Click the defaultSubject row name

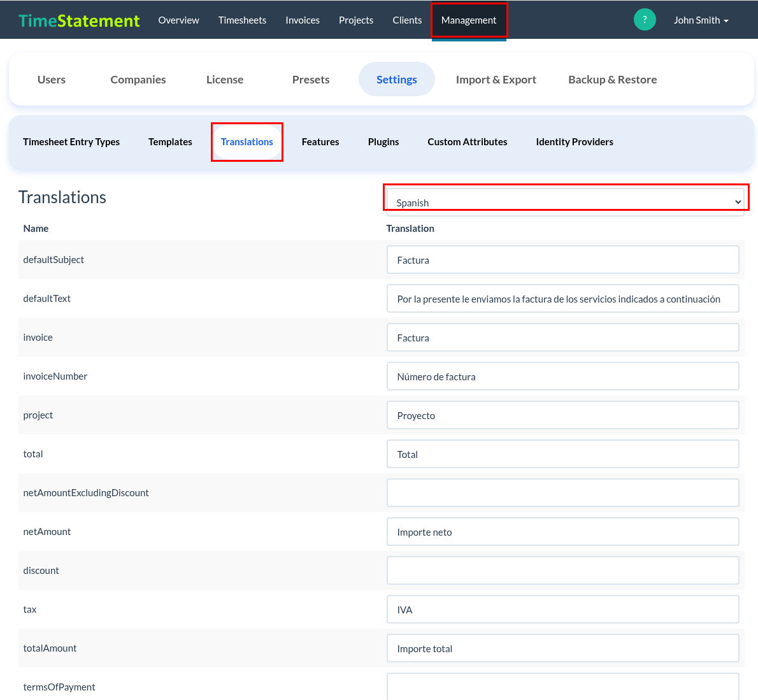(53, 260)
